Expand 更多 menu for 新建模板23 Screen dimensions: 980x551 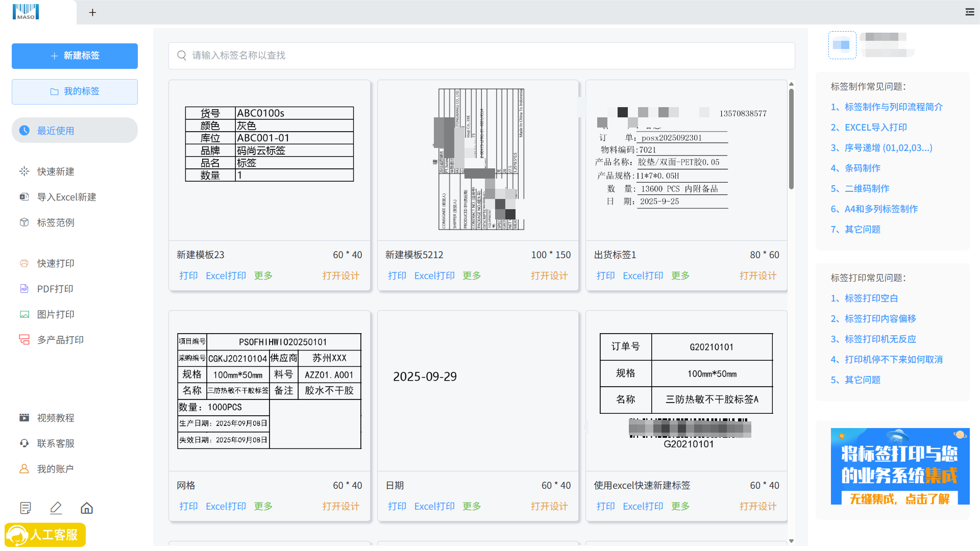[x=263, y=275]
